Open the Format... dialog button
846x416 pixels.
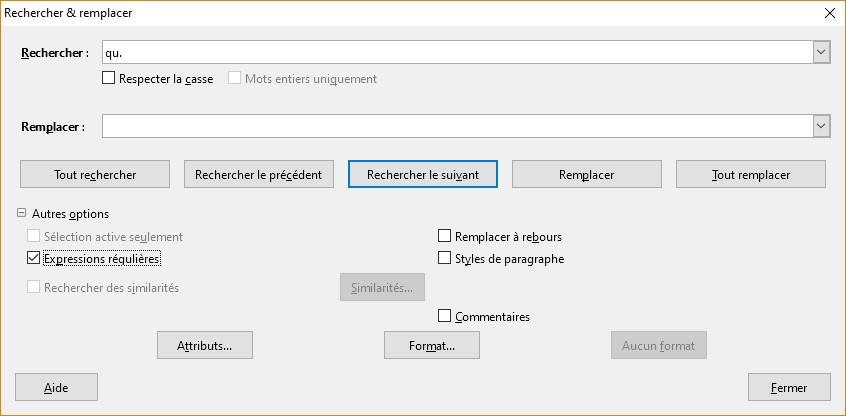432,346
